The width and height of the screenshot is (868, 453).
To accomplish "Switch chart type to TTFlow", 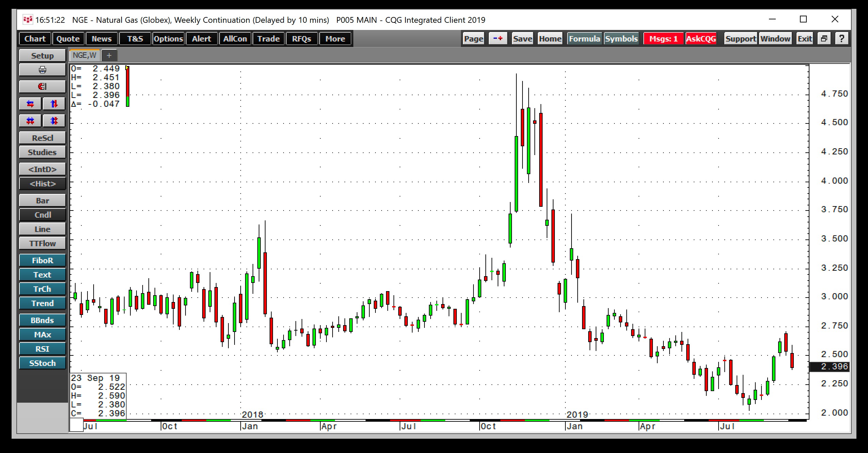I will coord(42,243).
